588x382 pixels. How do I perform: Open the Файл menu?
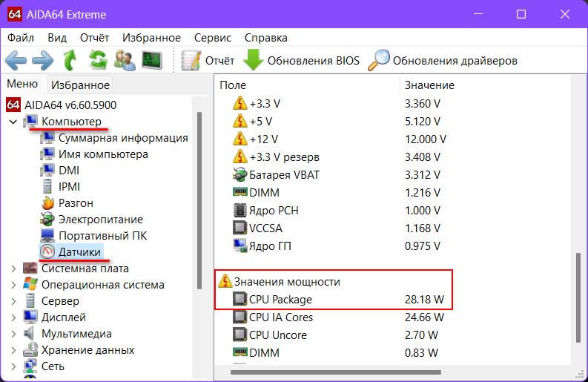(x=21, y=38)
